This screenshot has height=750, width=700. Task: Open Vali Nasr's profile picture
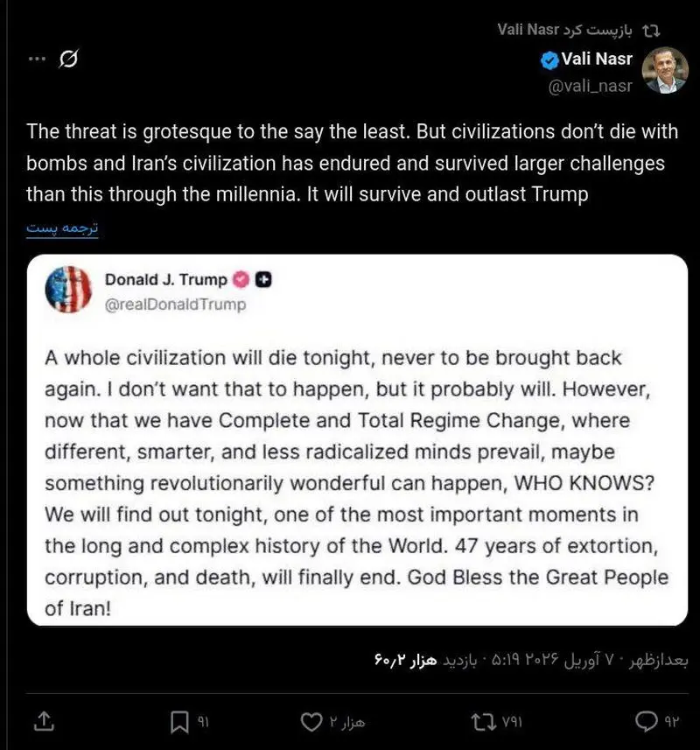pyautogui.click(x=665, y=70)
